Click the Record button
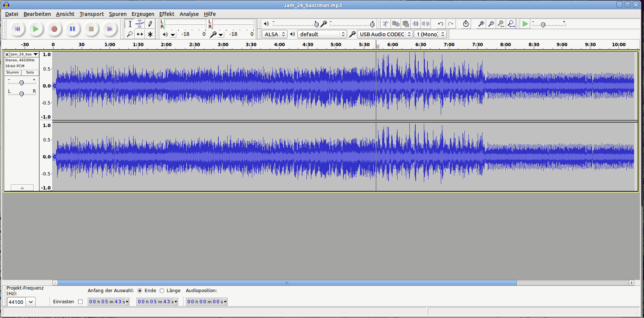This screenshot has height=318, width=644. pos(54,29)
